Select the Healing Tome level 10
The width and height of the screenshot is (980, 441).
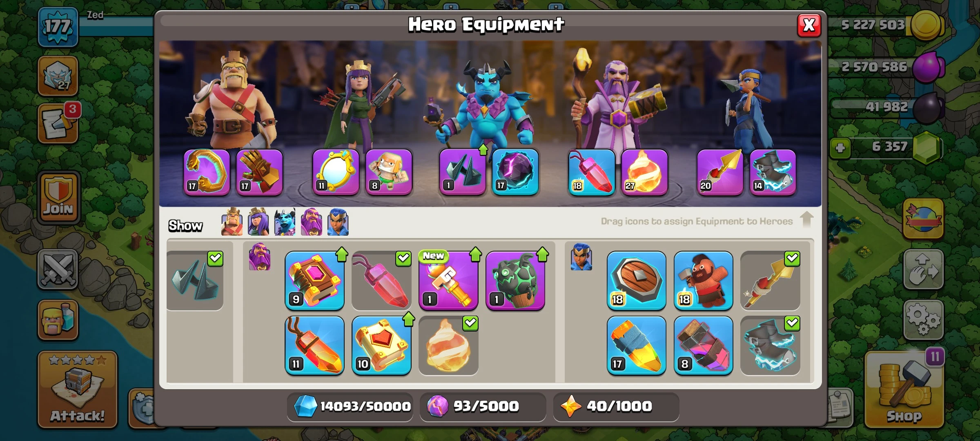click(381, 345)
